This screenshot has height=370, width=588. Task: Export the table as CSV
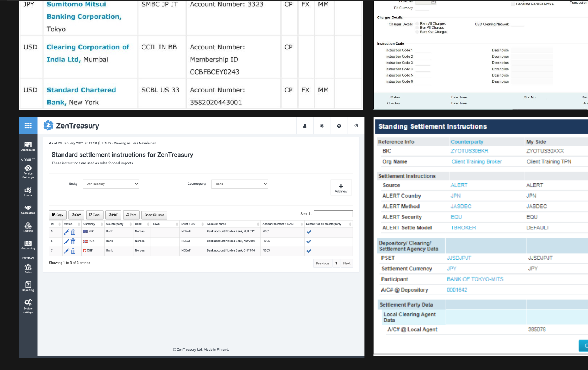(76, 215)
